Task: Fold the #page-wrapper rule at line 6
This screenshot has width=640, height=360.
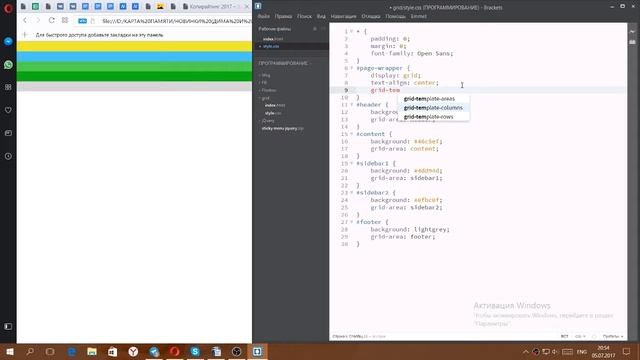Action: coord(351,68)
